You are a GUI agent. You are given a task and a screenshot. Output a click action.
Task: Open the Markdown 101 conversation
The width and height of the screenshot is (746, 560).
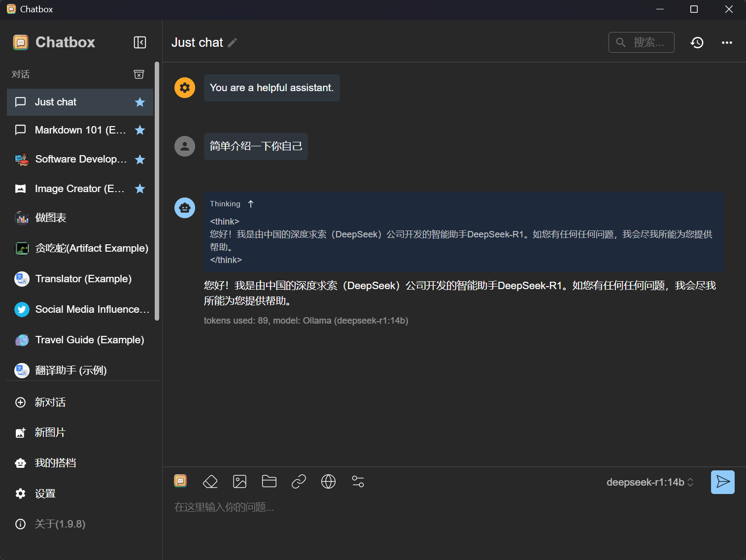coord(80,130)
